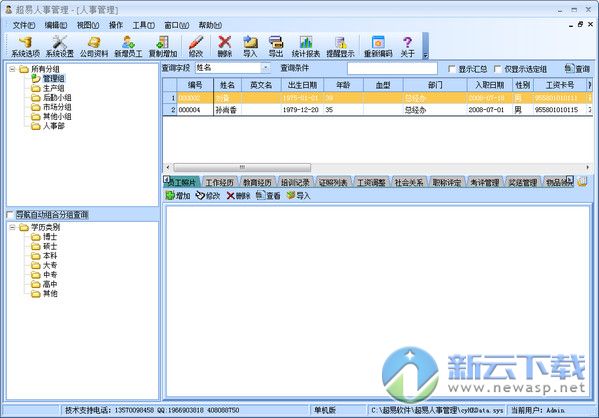The height and width of the screenshot is (418, 599).
Task: Select the 人事部 group
Action: click(x=53, y=126)
